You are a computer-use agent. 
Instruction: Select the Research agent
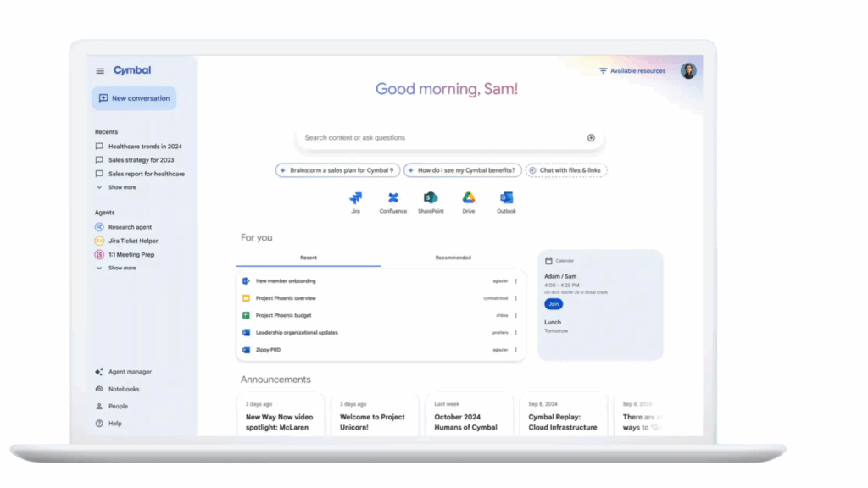(124, 227)
